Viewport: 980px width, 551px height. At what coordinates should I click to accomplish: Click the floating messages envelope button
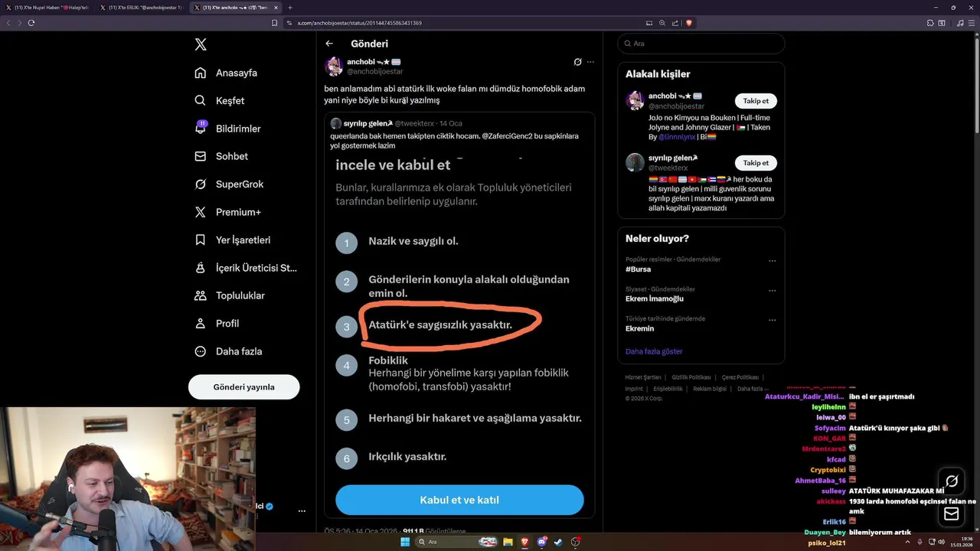coord(952,514)
